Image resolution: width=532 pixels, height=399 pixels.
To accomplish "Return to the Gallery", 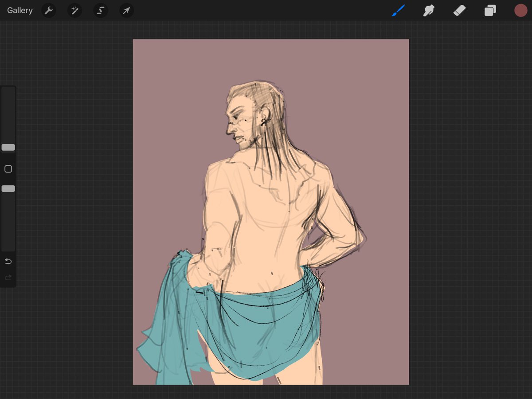I will pyautogui.click(x=20, y=10).
